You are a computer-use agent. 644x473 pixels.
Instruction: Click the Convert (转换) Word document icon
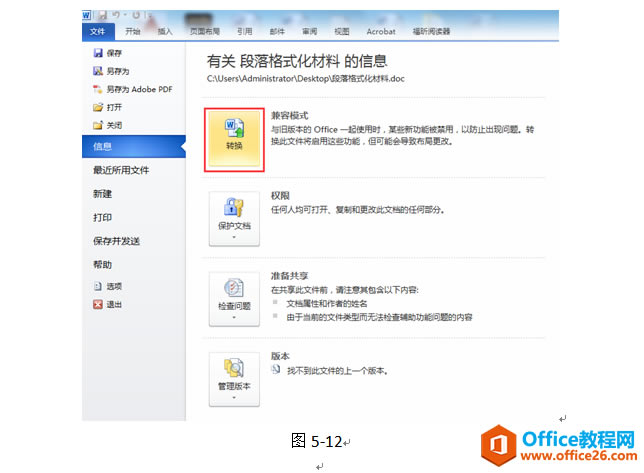234,128
